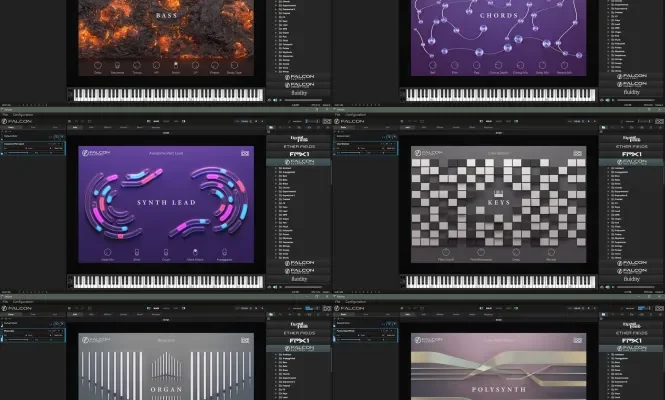Open the Ether Fields library in Synth Lead browser

click(299, 146)
